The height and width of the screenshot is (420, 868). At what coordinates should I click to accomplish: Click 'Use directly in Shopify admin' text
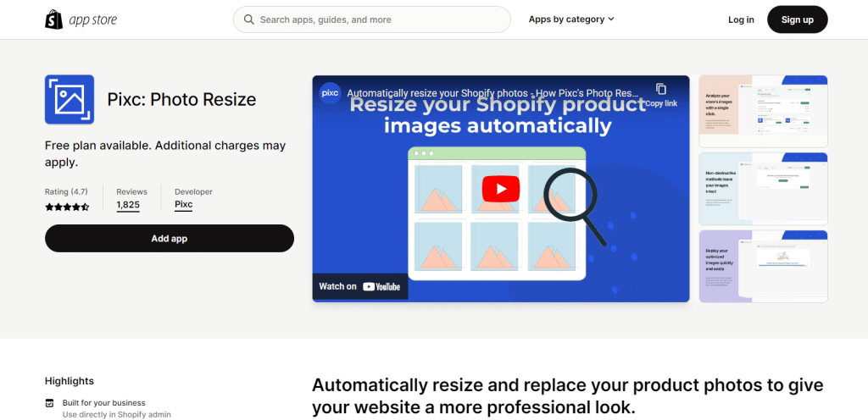(117, 414)
